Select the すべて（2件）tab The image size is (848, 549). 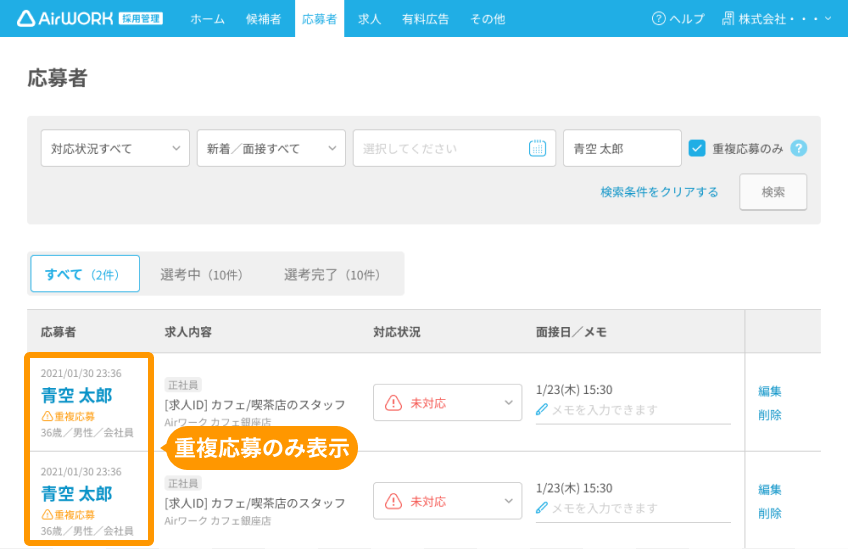pos(85,274)
